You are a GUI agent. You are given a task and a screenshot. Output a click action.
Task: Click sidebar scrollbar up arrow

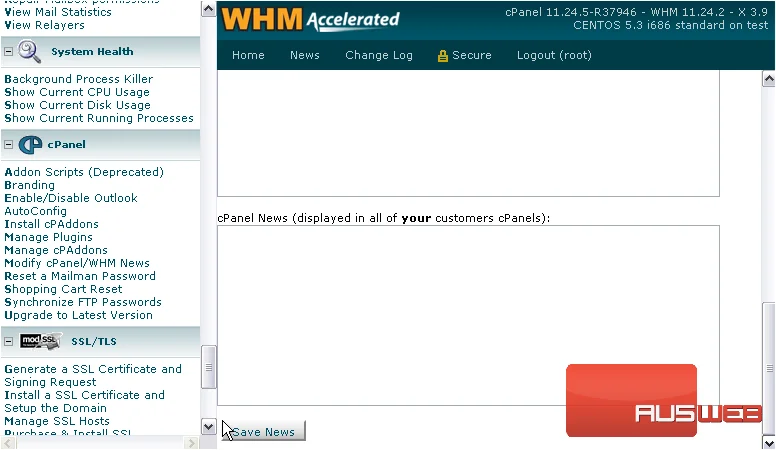coord(208,9)
